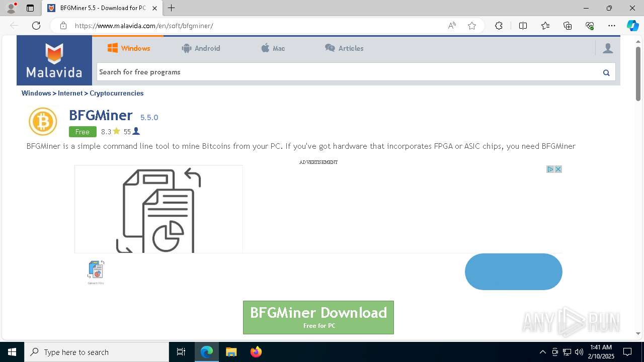
Task: Open Browser essentials icon
Action: pyautogui.click(x=590, y=26)
